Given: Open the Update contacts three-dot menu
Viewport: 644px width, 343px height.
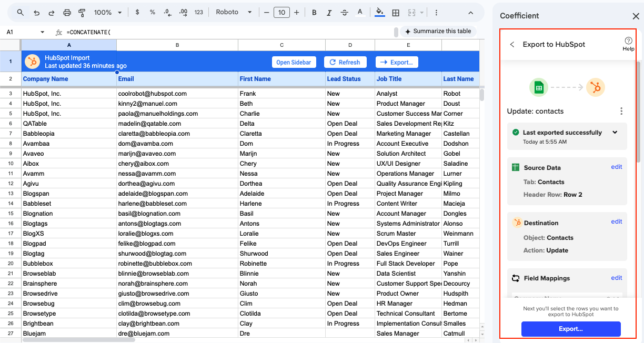Looking at the screenshot, I should click(x=621, y=111).
